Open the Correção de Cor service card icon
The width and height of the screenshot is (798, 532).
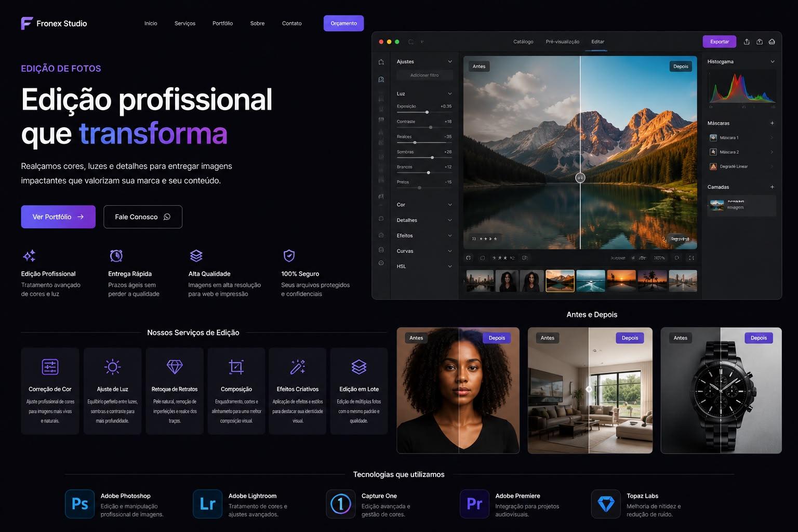coord(50,367)
